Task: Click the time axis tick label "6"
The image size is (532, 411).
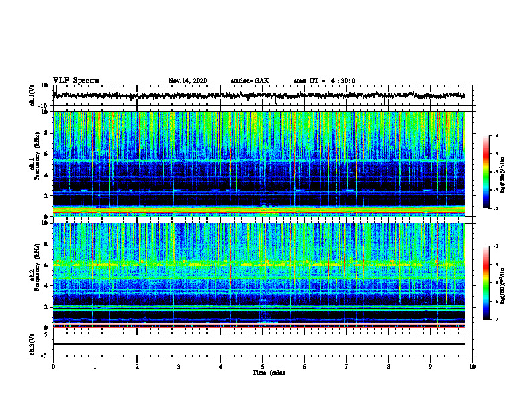Action: tap(305, 367)
